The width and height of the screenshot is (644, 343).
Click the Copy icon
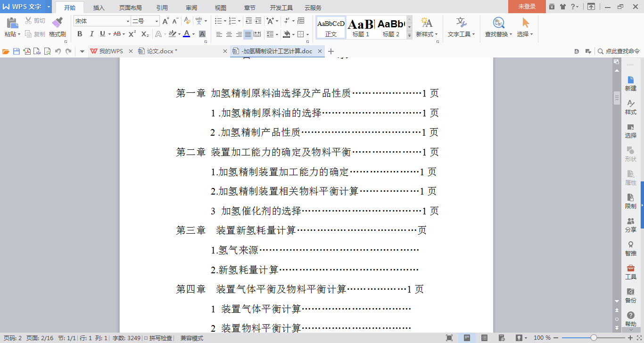coord(28,34)
